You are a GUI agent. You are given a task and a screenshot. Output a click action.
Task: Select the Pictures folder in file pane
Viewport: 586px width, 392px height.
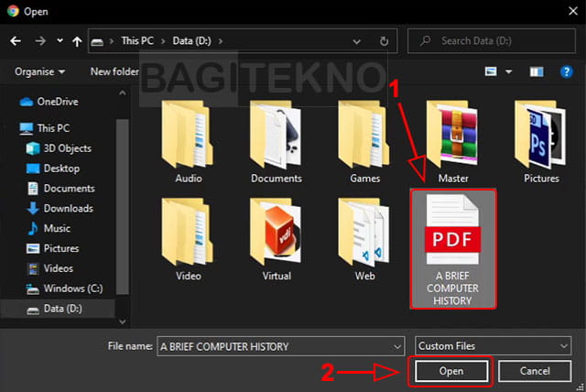(541, 142)
